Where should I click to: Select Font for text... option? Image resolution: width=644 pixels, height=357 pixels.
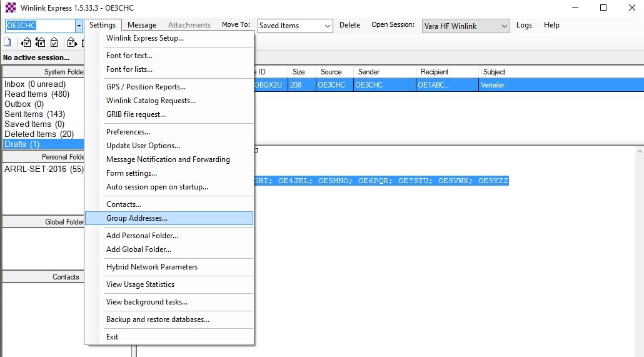point(169,56)
